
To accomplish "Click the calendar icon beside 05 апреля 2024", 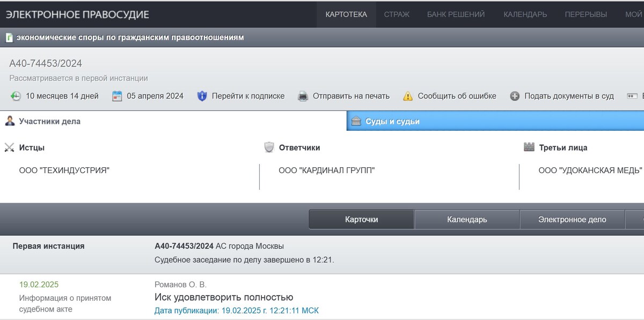I will [117, 96].
